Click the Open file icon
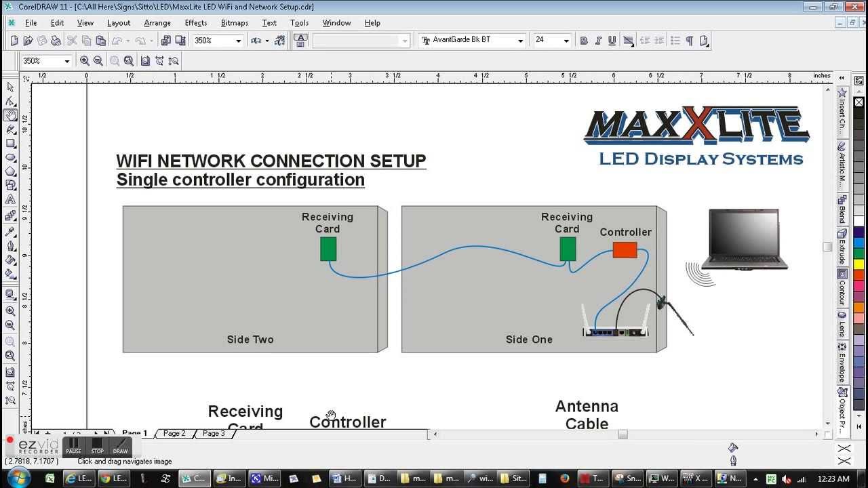 [x=28, y=41]
